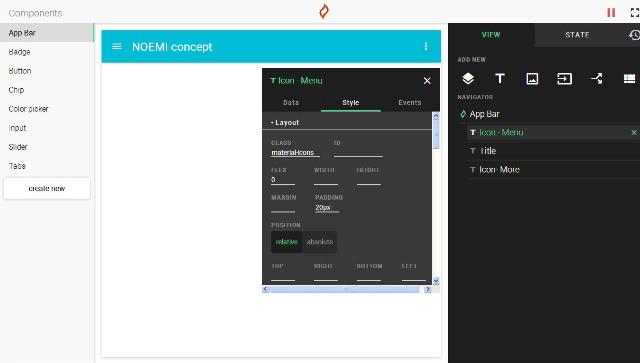The image size is (640, 363).
Task: Edit the FLEX value field
Action: click(282, 180)
